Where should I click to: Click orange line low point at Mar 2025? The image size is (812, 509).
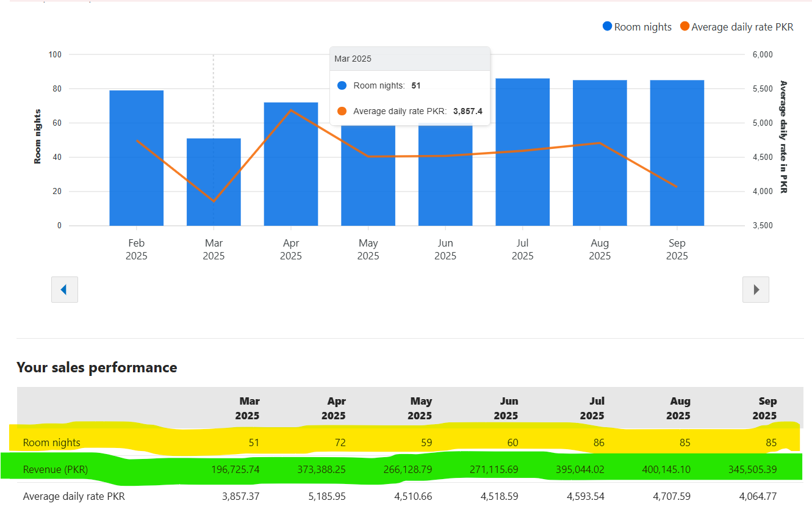click(214, 201)
